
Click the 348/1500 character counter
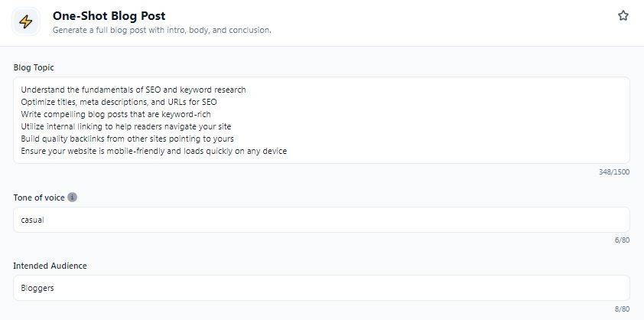coord(614,172)
